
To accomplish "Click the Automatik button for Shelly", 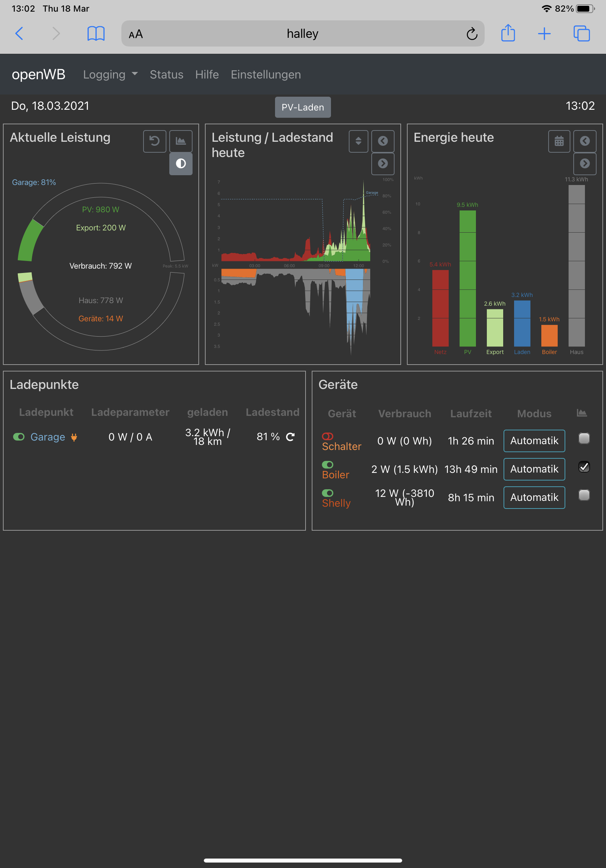I will [534, 497].
